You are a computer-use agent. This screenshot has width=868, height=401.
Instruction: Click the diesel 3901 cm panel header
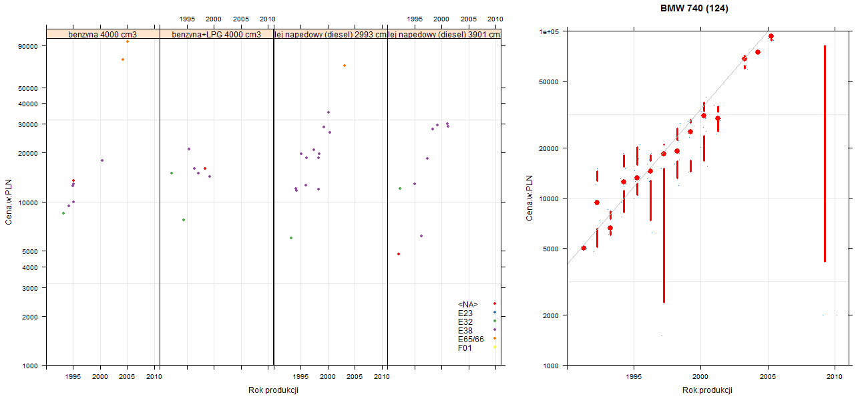pos(444,34)
